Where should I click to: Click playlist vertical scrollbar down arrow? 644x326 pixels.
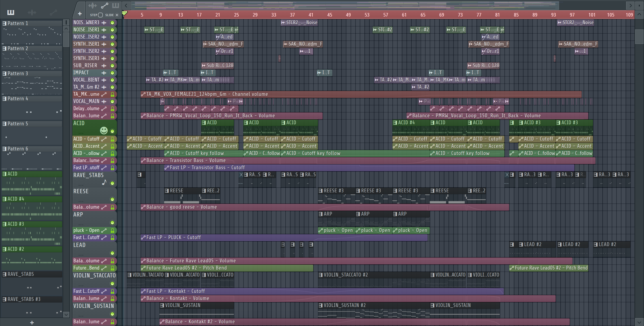(639, 322)
